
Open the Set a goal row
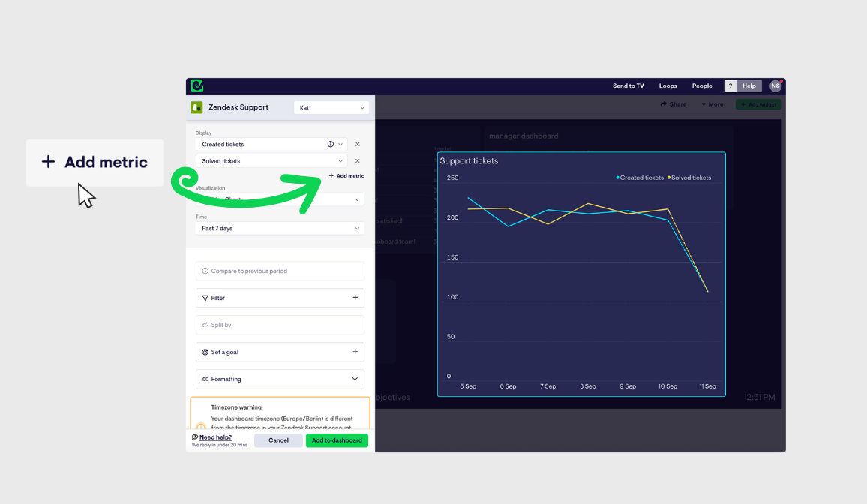(x=280, y=352)
